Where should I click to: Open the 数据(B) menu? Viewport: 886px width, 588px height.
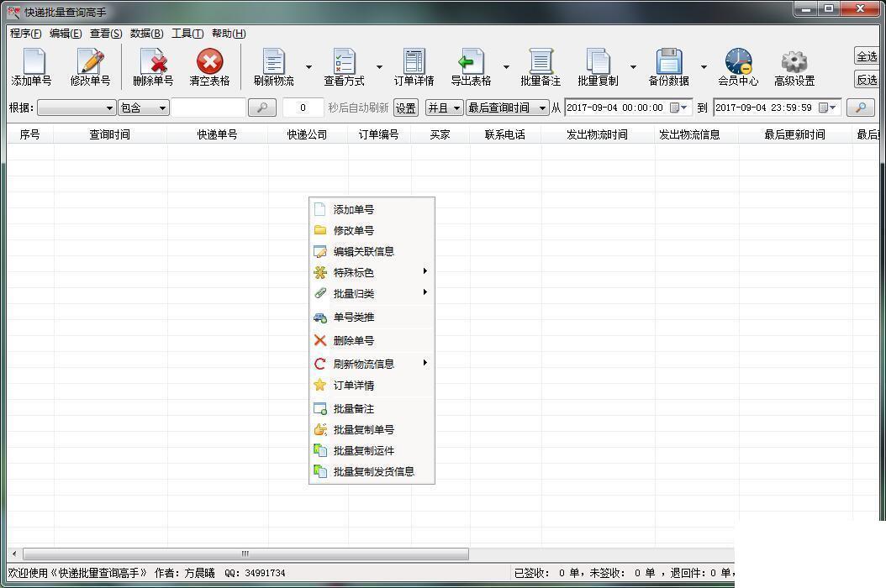[x=146, y=34]
